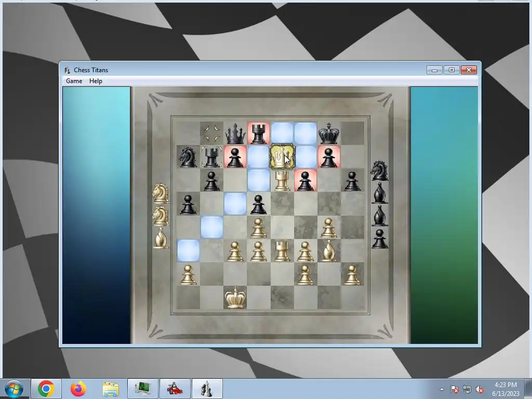
Task: Maximize the Chess Titans window
Action: tap(451, 70)
